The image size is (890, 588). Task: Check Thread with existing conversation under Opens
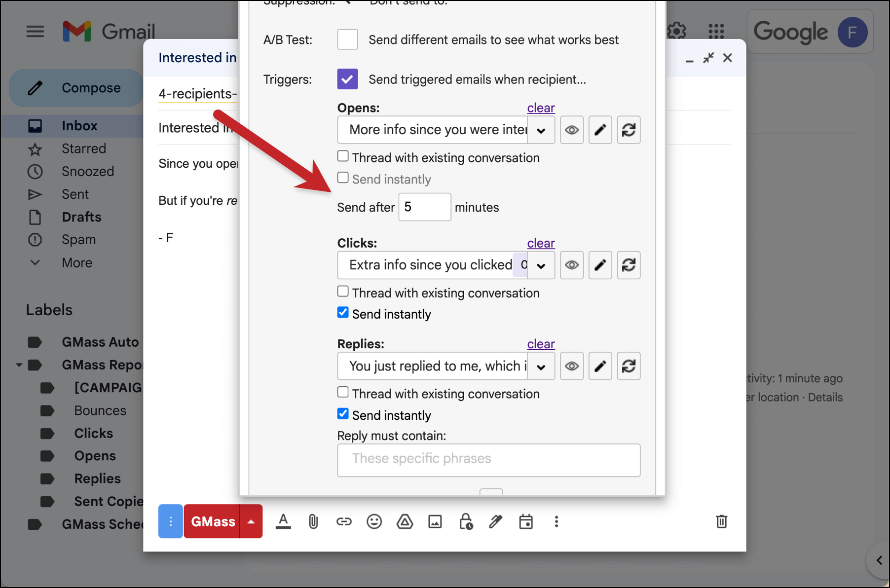(x=343, y=156)
